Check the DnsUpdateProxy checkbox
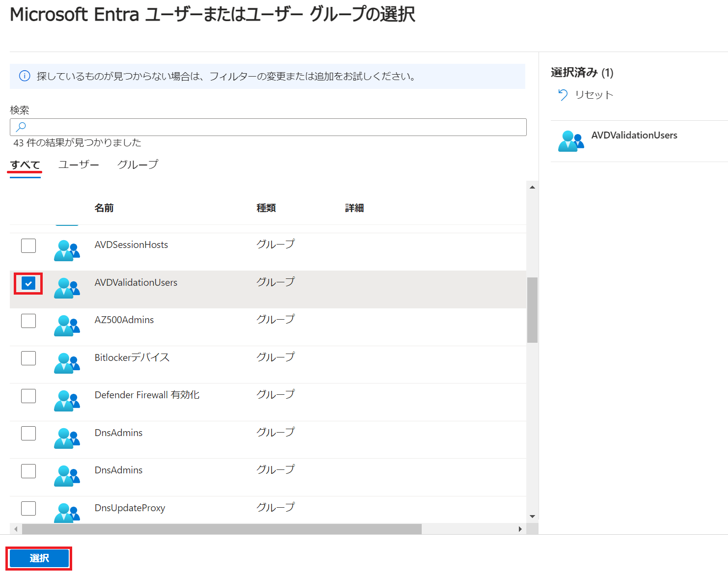Viewport: 728px width, 575px height. click(x=28, y=508)
